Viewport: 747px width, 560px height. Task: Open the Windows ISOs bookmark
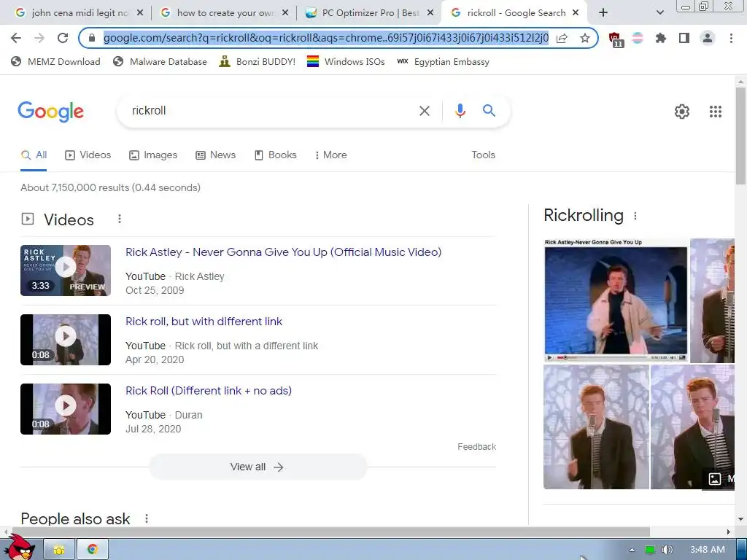click(346, 61)
